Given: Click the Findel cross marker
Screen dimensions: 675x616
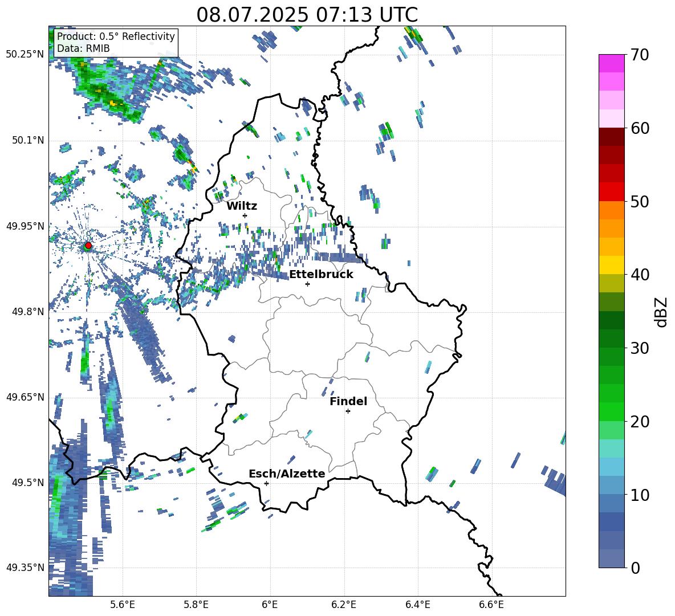Looking at the screenshot, I should pyautogui.click(x=348, y=411).
